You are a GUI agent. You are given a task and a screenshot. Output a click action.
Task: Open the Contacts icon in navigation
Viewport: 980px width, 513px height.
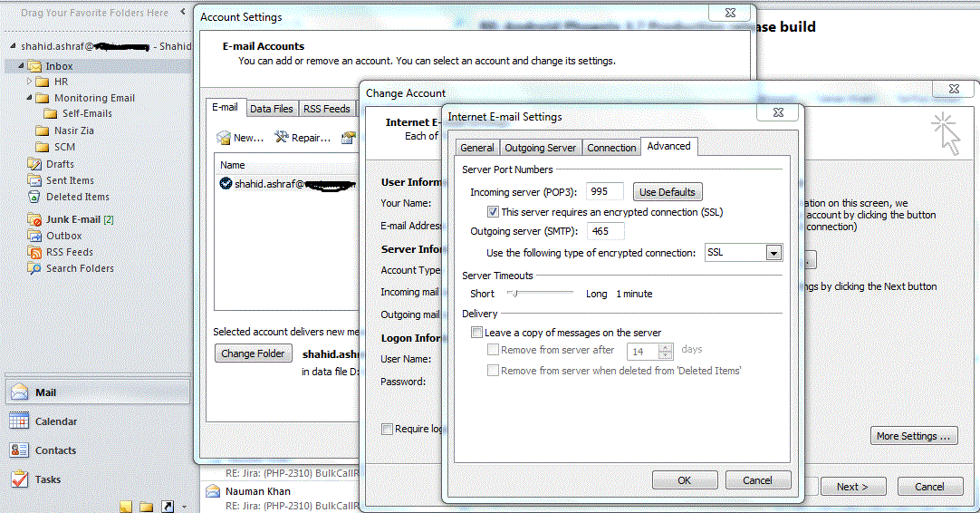click(19, 450)
